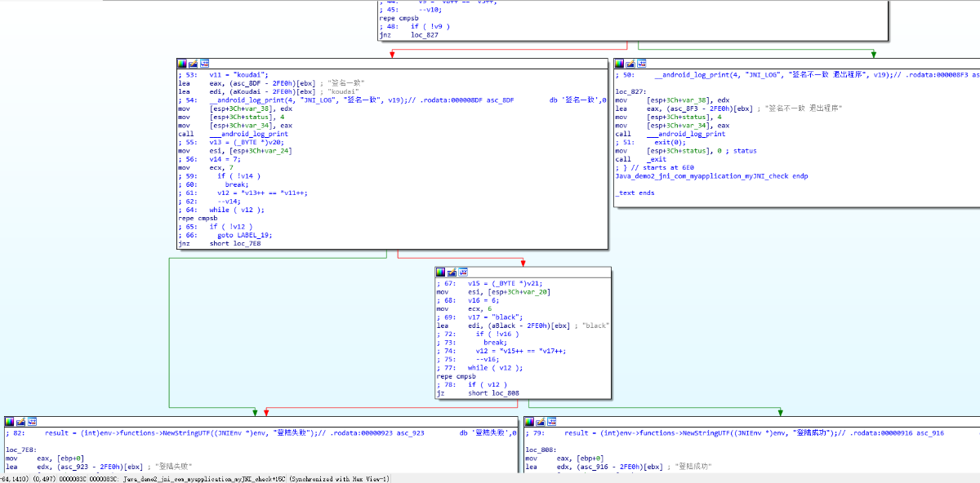The image size is (980, 483).
Task: Set node color on loc_827 block
Action: (620, 63)
